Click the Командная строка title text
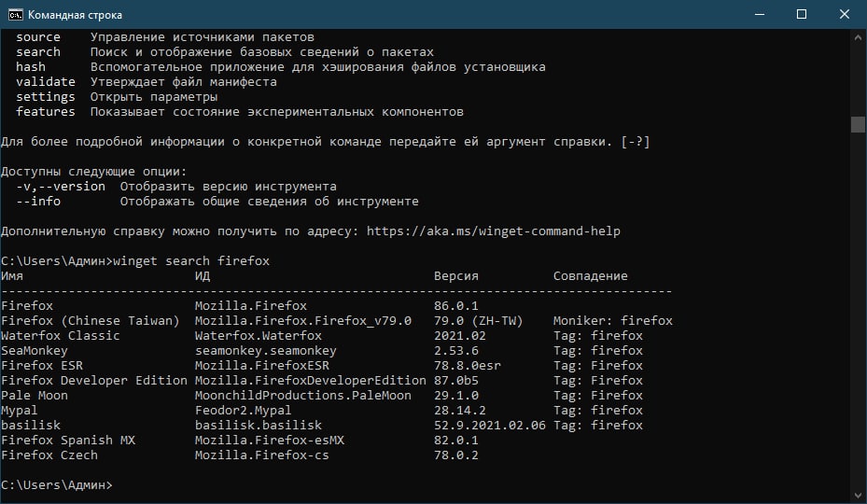 76,15
